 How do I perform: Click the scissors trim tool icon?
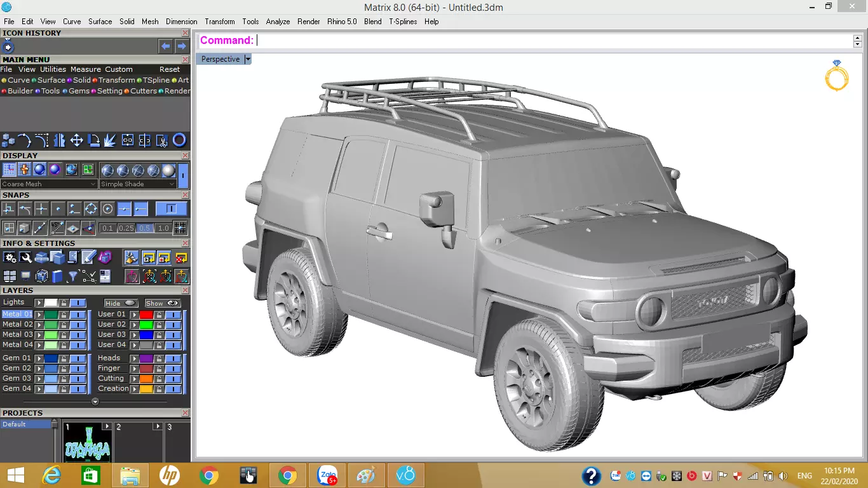pyautogui.click(x=161, y=140)
